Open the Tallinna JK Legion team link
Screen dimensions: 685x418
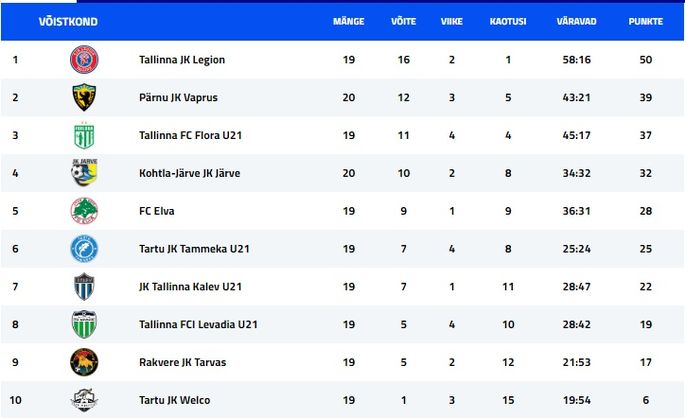pyautogui.click(x=182, y=60)
